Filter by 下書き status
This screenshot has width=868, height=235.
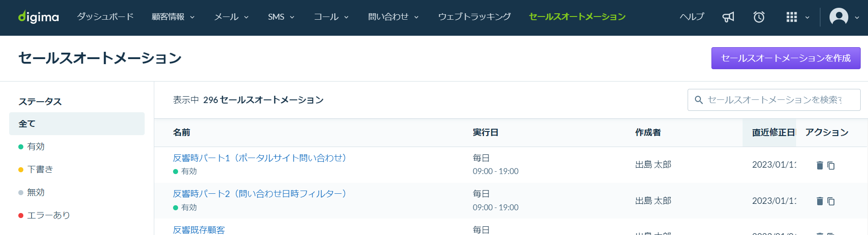click(x=40, y=169)
